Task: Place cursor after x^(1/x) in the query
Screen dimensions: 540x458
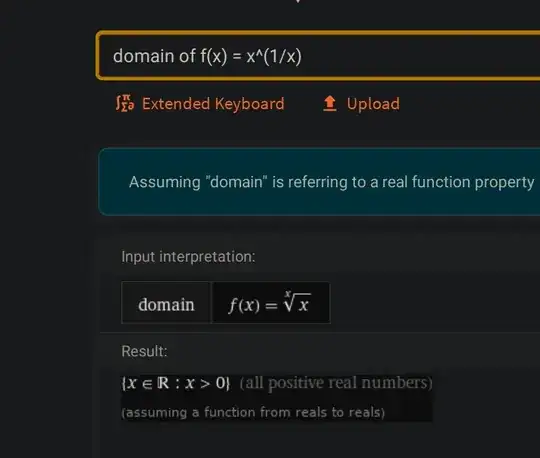Action: pyautogui.click(x=303, y=56)
